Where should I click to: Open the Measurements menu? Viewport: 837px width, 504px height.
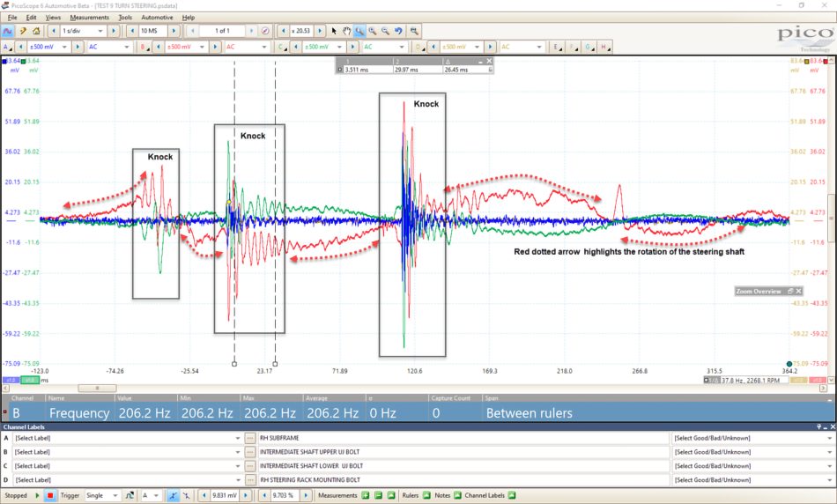89,18
